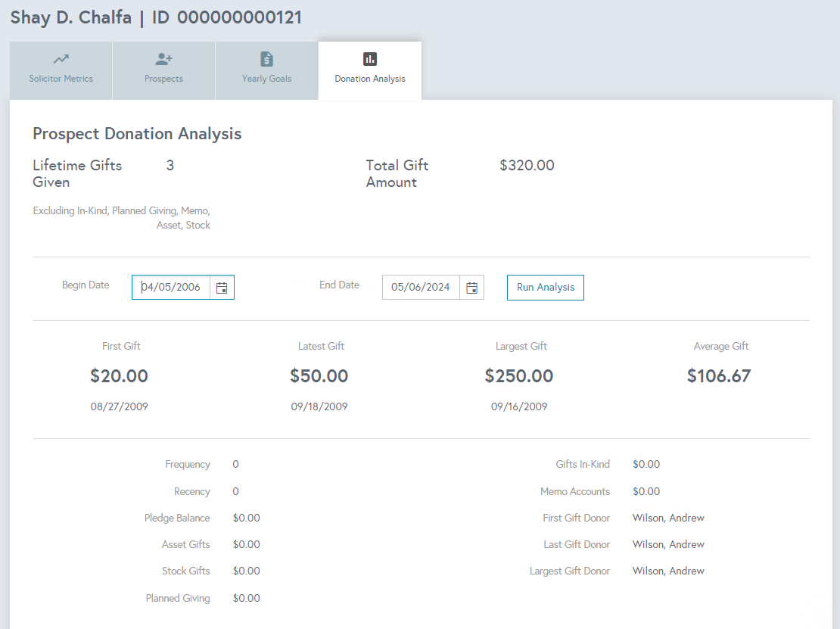This screenshot has width=840, height=629.
Task: Click the Begin Date label
Action: click(x=86, y=285)
